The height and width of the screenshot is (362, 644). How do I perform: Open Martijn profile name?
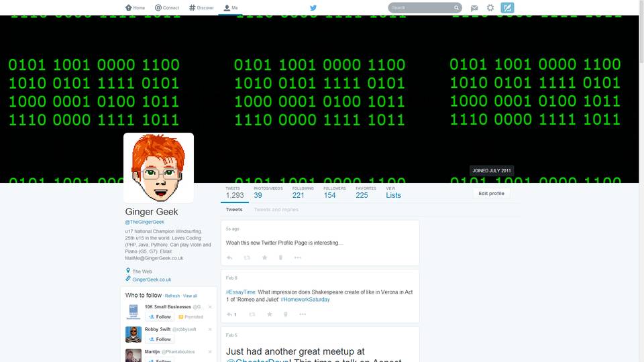152,352
